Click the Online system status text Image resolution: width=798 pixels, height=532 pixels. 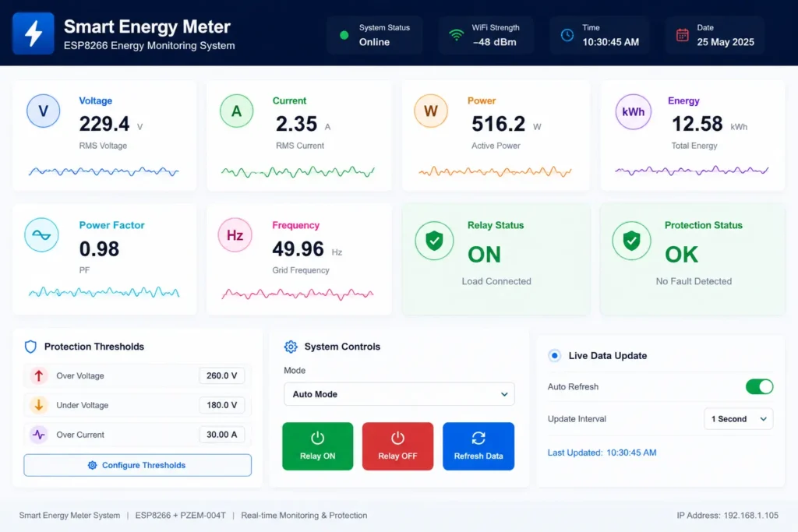click(374, 42)
